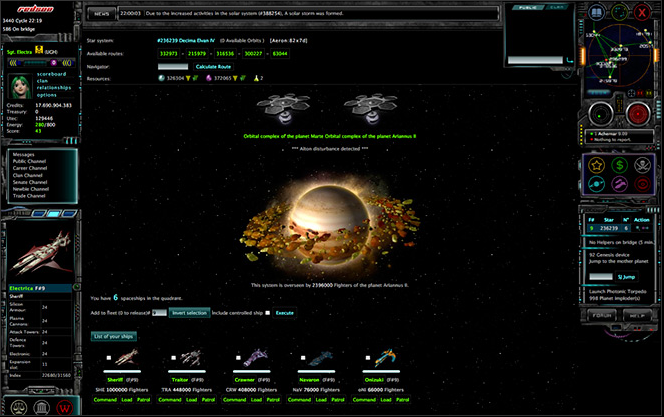
Task: Click the yellow rank badge next to Sgt. Electra
Action: [x=39, y=50]
